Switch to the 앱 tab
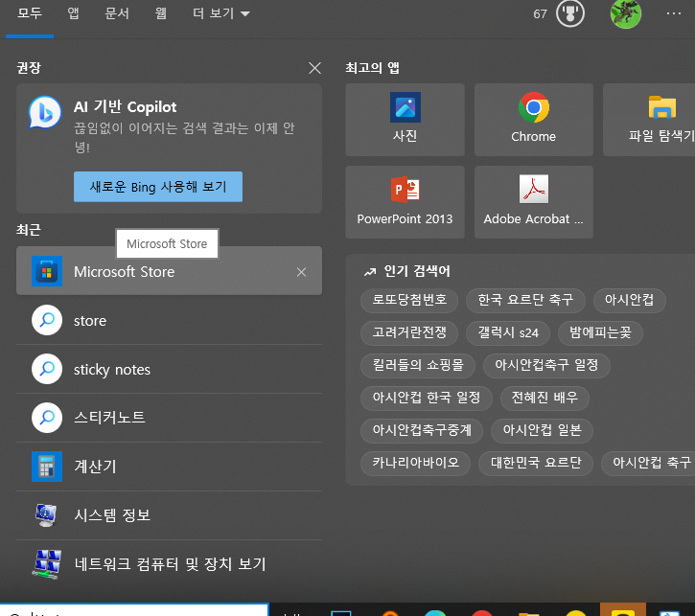This screenshot has width=695, height=616. 73,13
